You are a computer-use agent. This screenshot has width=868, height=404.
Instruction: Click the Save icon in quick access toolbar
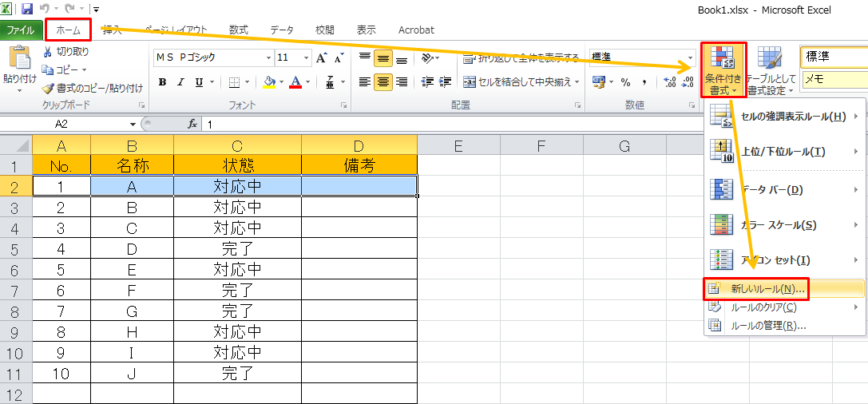pyautogui.click(x=28, y=10)
